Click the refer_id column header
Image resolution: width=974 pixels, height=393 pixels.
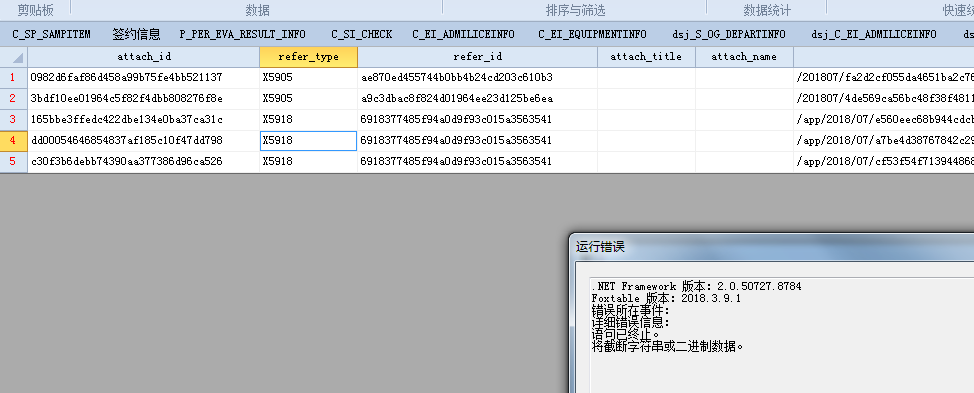(478, 57)
